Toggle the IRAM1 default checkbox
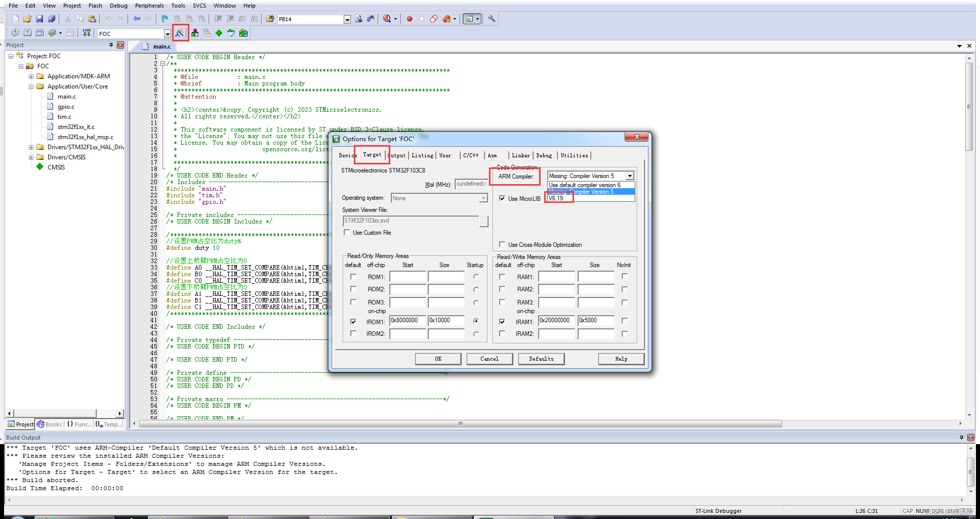This screenshot has width=980, height=519. (502, 321)
